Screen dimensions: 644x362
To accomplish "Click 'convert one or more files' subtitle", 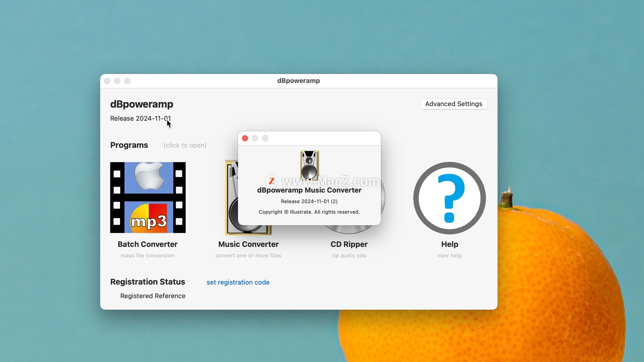I will [248, 255].
